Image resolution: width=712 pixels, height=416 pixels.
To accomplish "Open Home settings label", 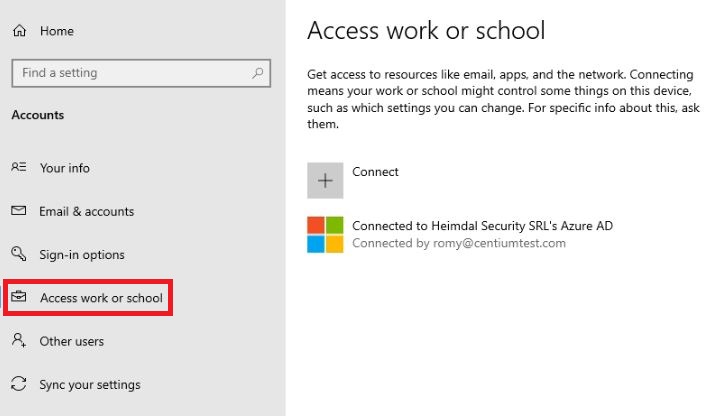I will click(x=57, y=31).
